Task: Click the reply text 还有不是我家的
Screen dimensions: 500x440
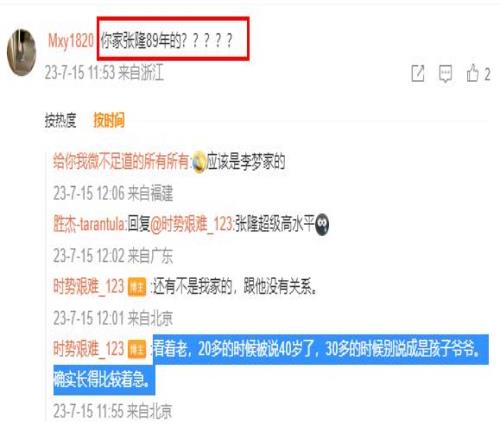Action: [193, 286]
